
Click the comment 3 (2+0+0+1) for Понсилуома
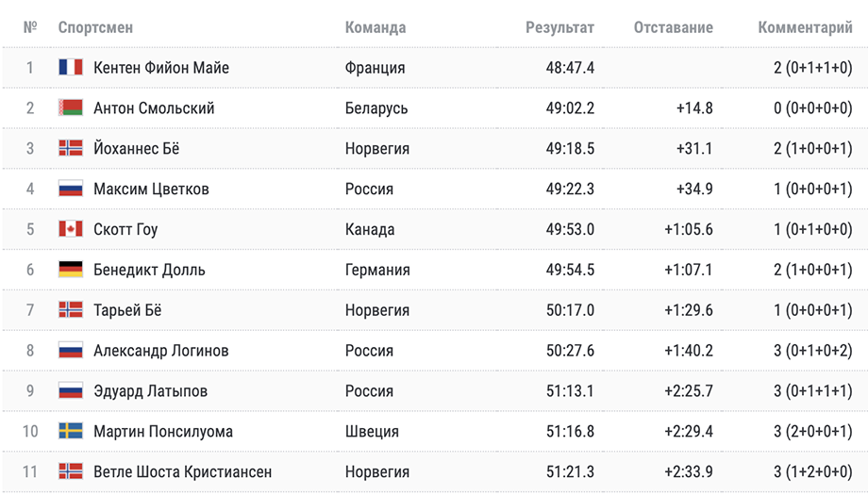point(813,432)
